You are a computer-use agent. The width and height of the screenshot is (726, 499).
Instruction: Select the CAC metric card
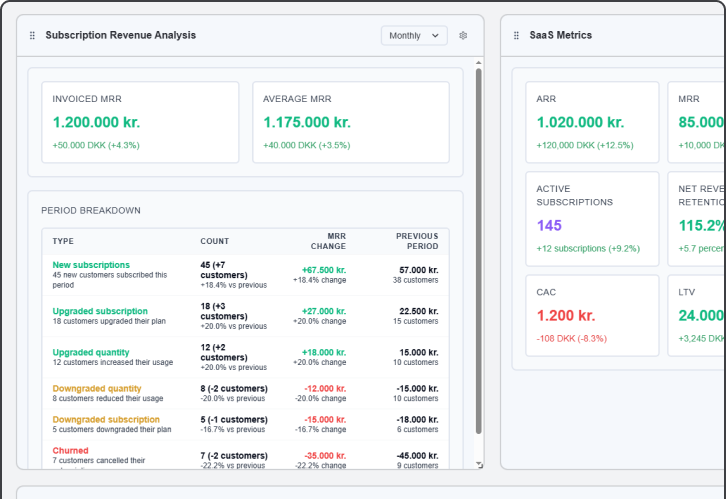592,315
